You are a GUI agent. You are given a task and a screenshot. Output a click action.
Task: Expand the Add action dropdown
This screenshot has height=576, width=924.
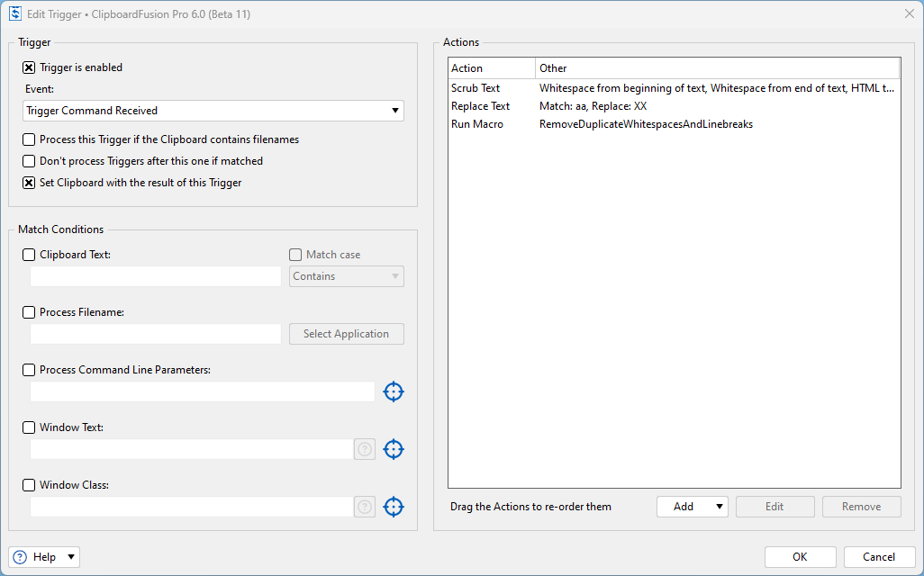tap(692, 507)
